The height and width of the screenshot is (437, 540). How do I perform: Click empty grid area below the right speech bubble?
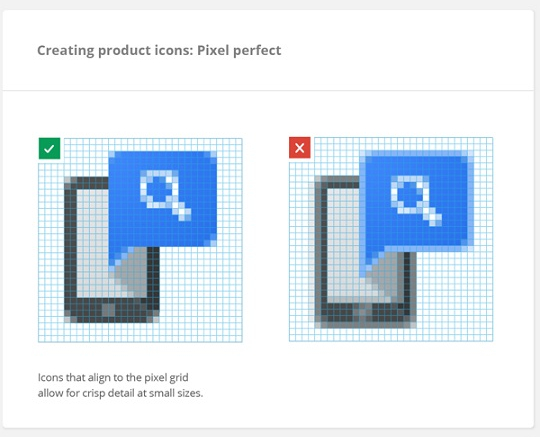(x=455, y=296)
